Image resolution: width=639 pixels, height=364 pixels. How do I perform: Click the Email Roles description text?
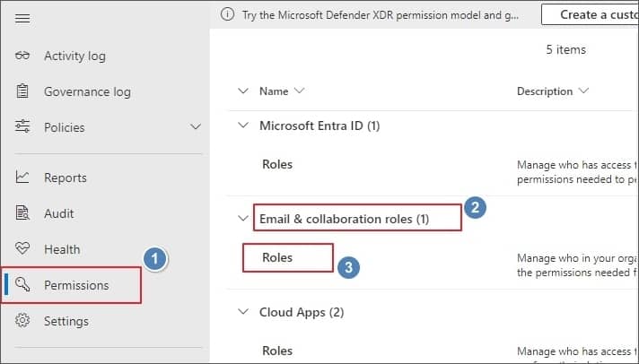(x=577, y=265)
